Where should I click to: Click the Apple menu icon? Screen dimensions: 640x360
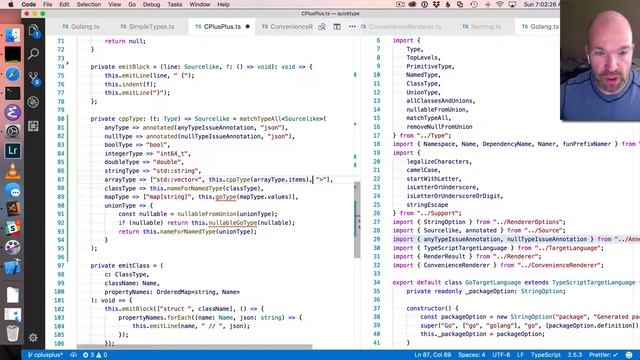coord(11,4)
